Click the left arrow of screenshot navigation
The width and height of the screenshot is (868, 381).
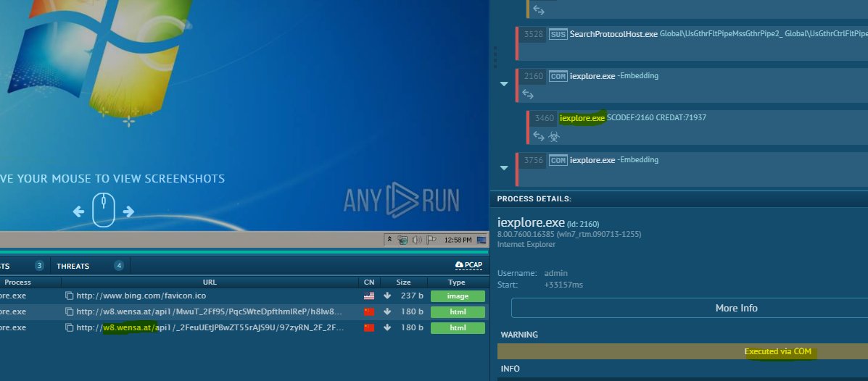pyautogui.click(x=78, y=212)
